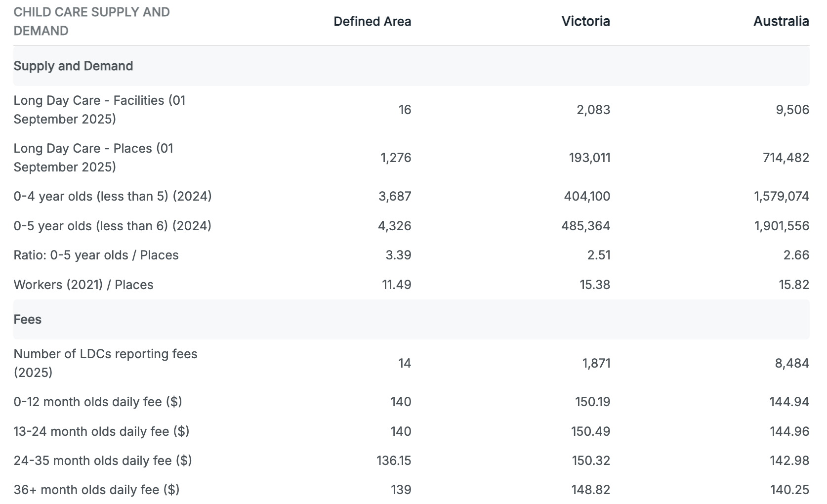Viewport: 827px width, 504px height.
Task: Select the Supply and Demand section heading
Action: [73, 66]
